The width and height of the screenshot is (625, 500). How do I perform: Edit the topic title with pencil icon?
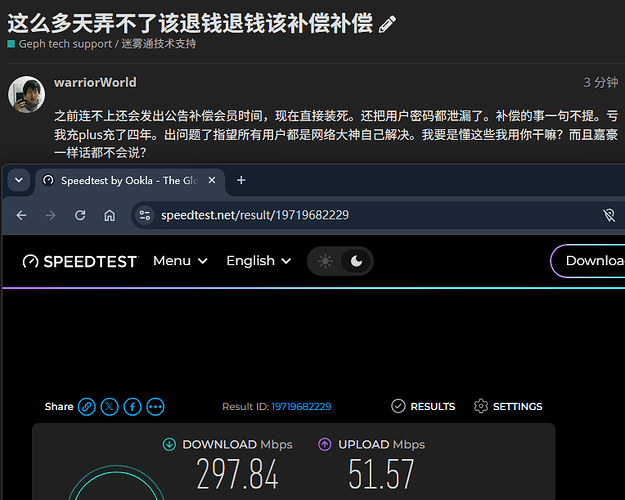click(387, 24)
